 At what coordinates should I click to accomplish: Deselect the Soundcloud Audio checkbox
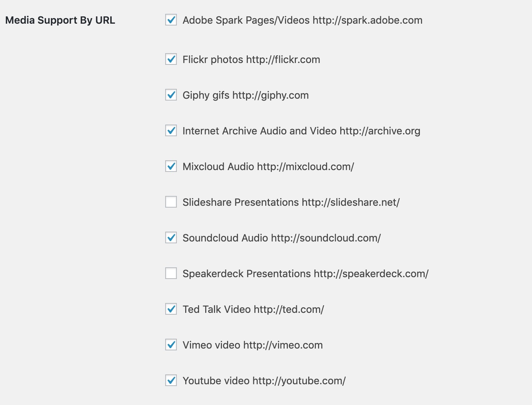[x=171, y=238]
